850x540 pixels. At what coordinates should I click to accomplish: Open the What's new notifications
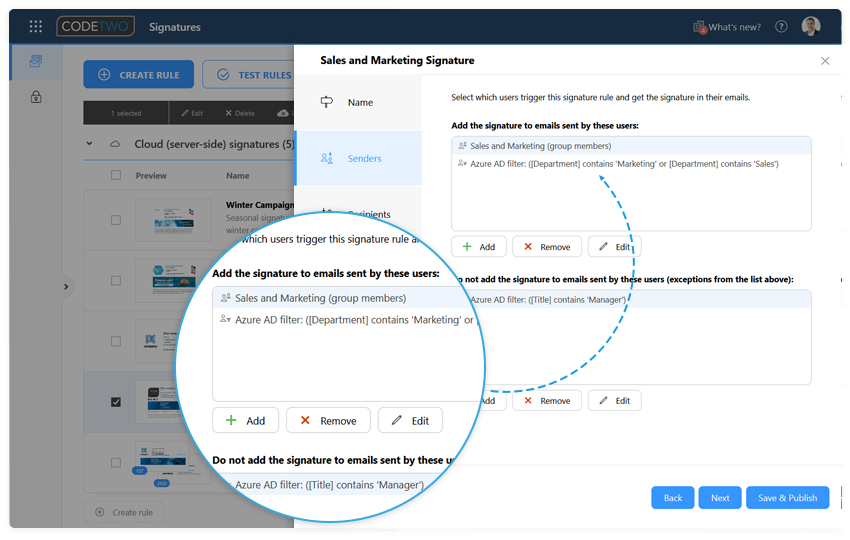tap(727, 27)
